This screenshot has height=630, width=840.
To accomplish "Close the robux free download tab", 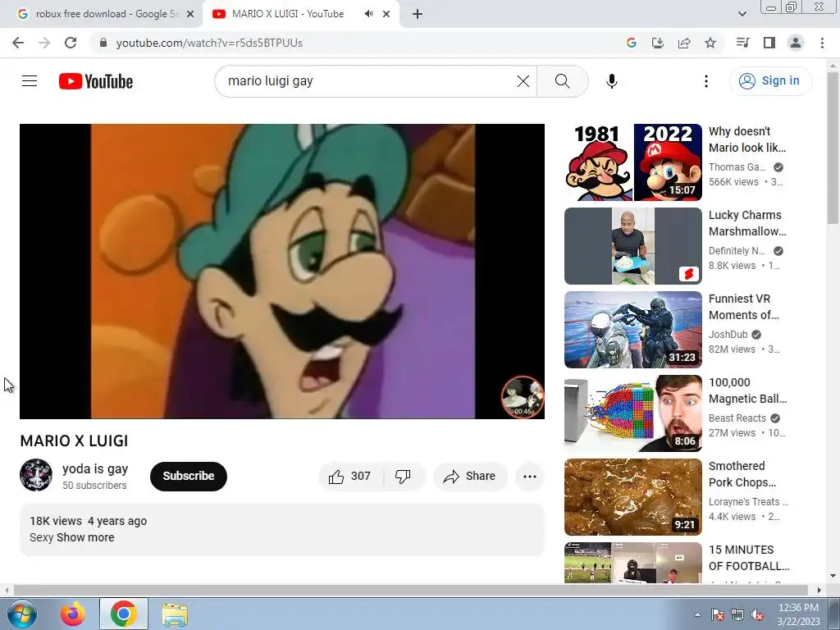I will (x=190, y=14).
